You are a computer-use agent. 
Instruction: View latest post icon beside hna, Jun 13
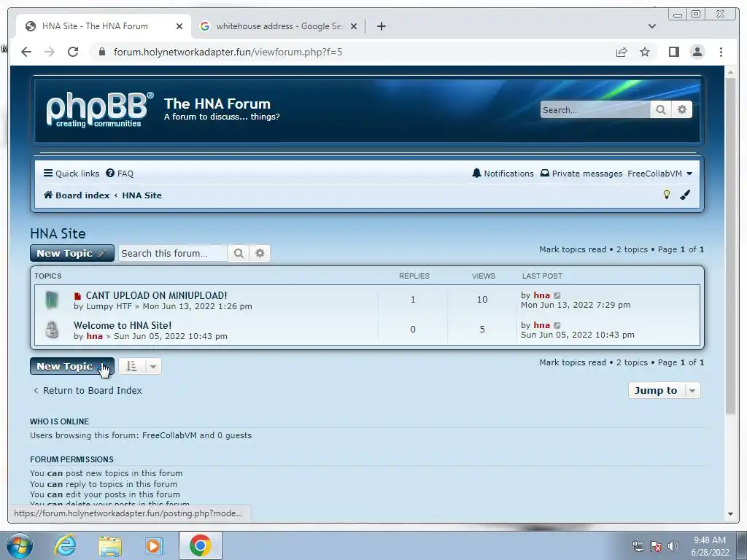(x=557, y=296)
